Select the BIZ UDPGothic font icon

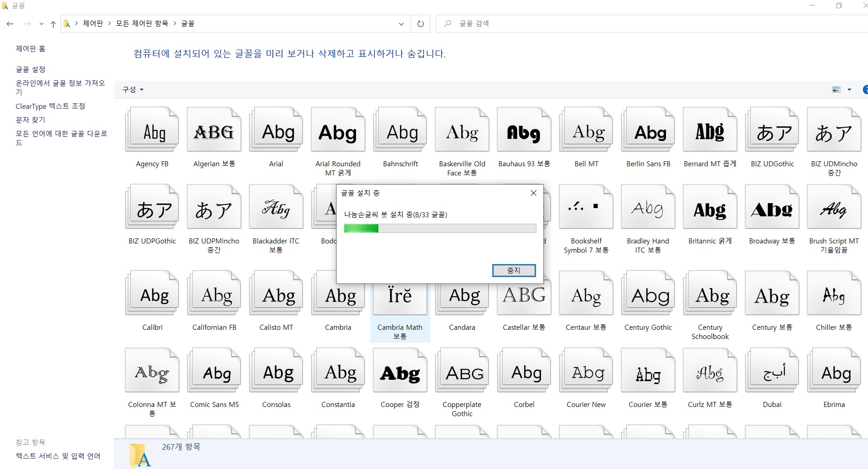(x=152, y=207)
